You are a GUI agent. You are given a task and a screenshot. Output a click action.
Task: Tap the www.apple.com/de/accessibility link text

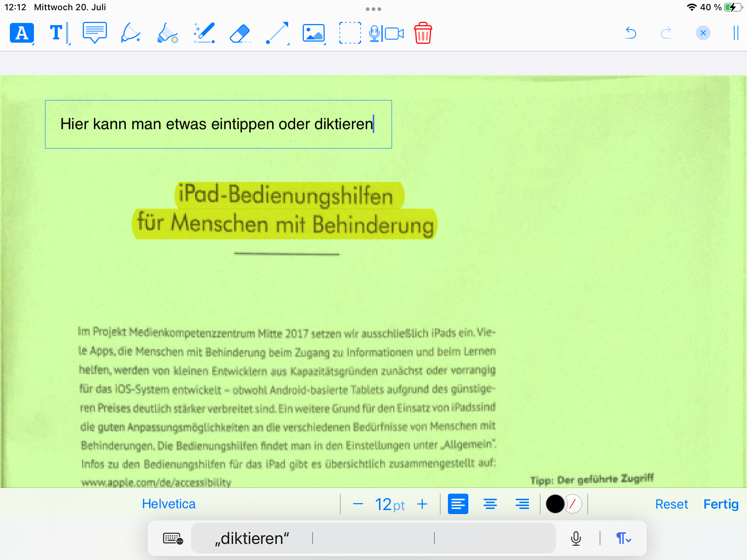tap(156, 482)
